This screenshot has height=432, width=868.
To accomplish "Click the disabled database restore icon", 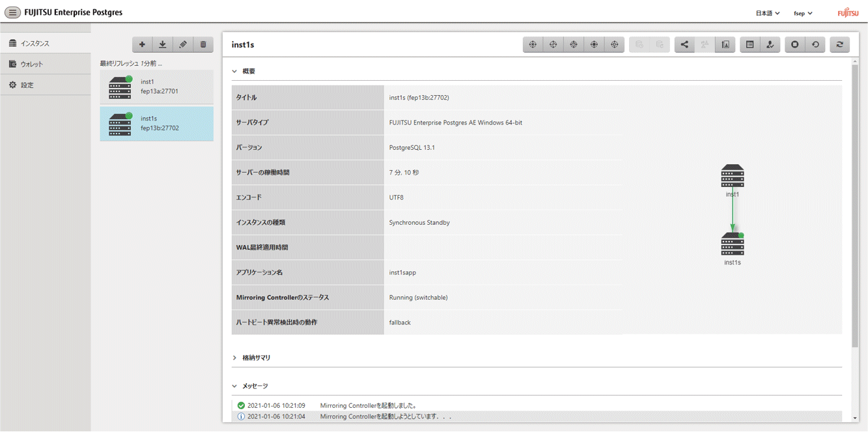I will click(660, 44).
